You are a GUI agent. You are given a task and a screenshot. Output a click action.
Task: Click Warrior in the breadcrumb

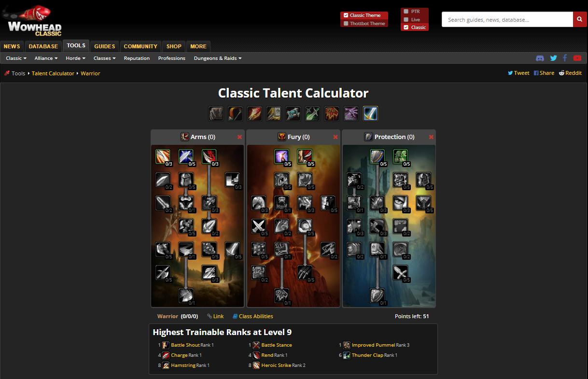(x=90, y=73)
